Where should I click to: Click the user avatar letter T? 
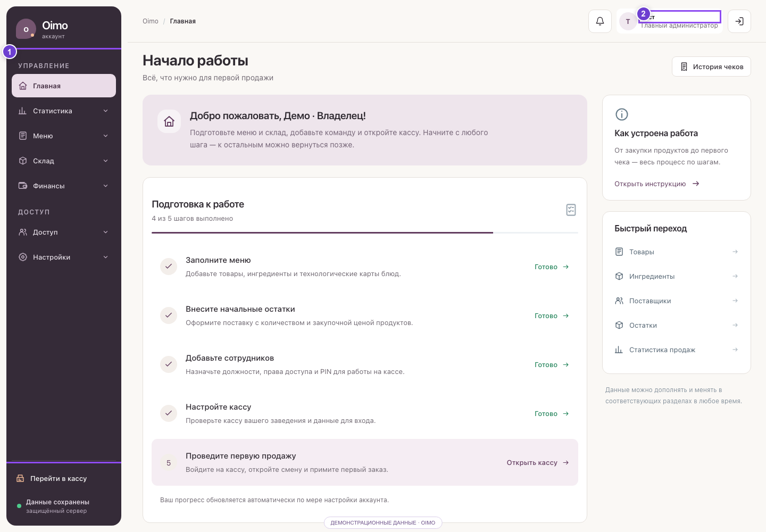(628, 22)
